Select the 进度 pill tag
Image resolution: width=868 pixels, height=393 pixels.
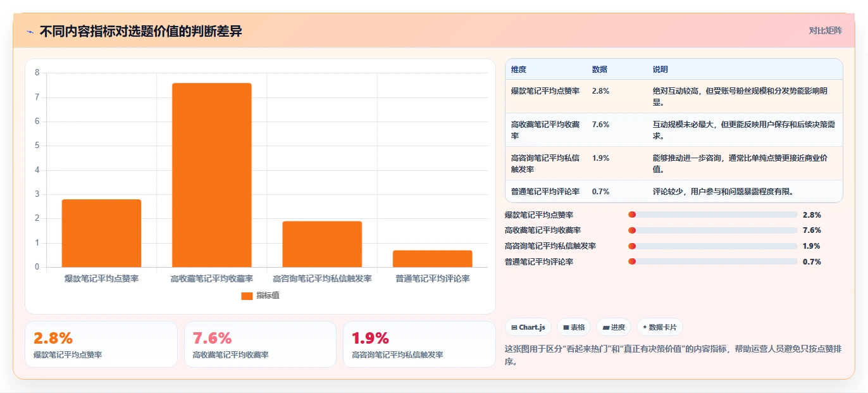[x=614, y=327]
